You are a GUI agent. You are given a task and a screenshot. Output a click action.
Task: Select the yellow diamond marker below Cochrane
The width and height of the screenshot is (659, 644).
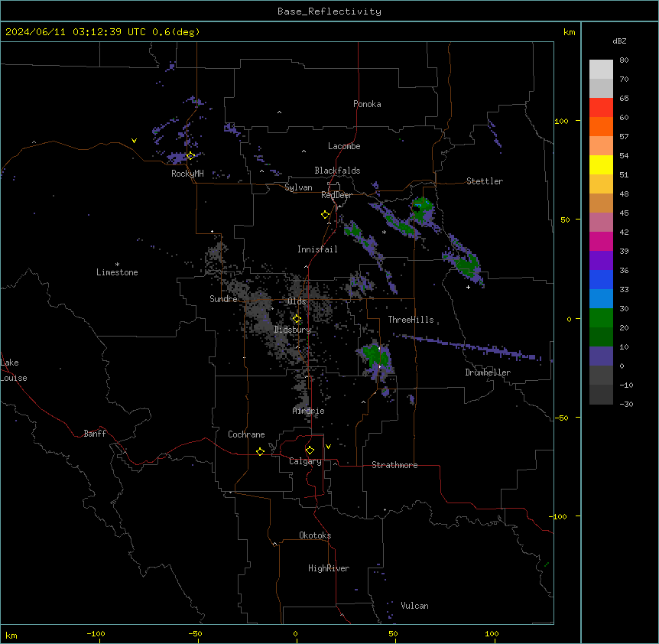pyautogui.click(x=260, y=451)
